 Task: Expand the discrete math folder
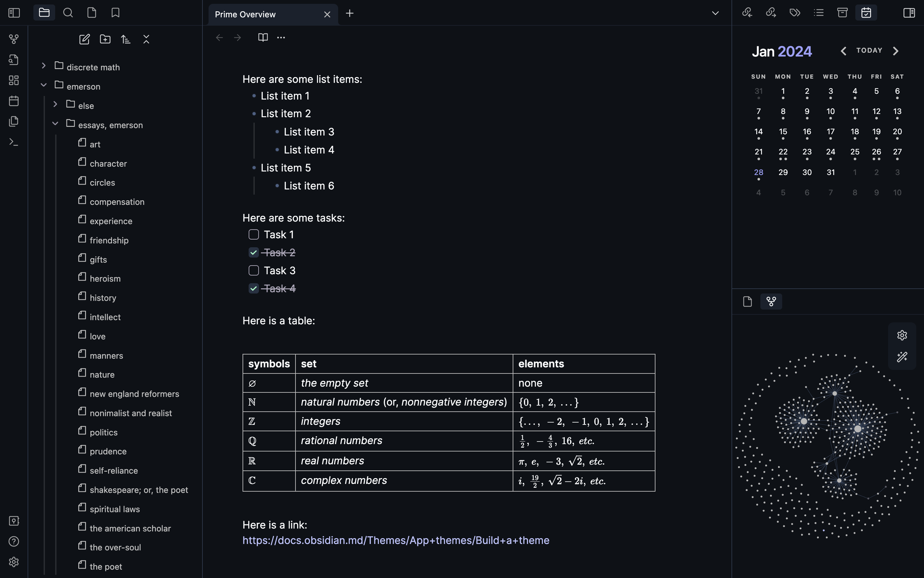click(44, 66)
